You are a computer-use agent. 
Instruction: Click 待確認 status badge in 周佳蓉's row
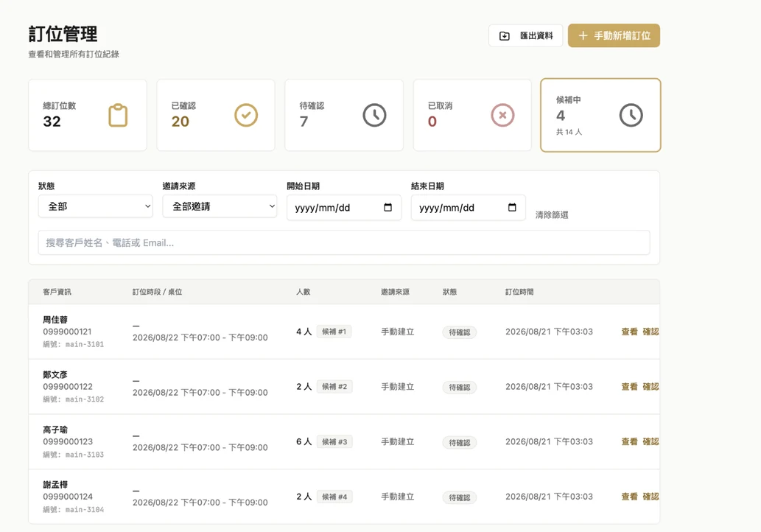[460, 332]
